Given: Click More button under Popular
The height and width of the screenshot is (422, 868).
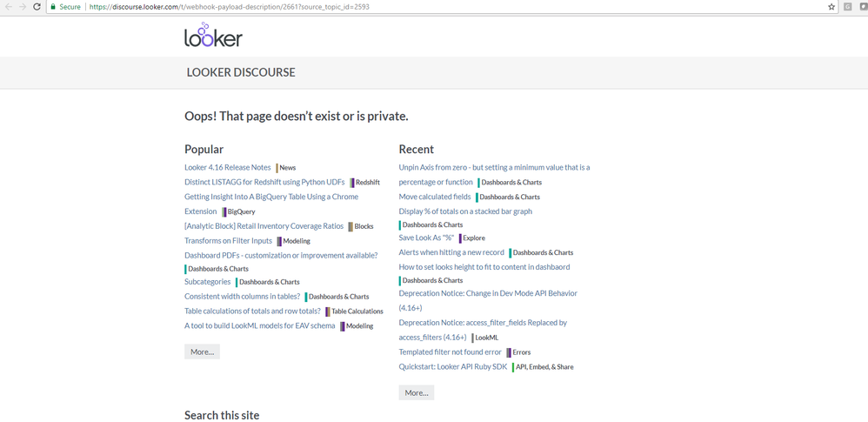Looking at the screenshot, I should (202, 352).
